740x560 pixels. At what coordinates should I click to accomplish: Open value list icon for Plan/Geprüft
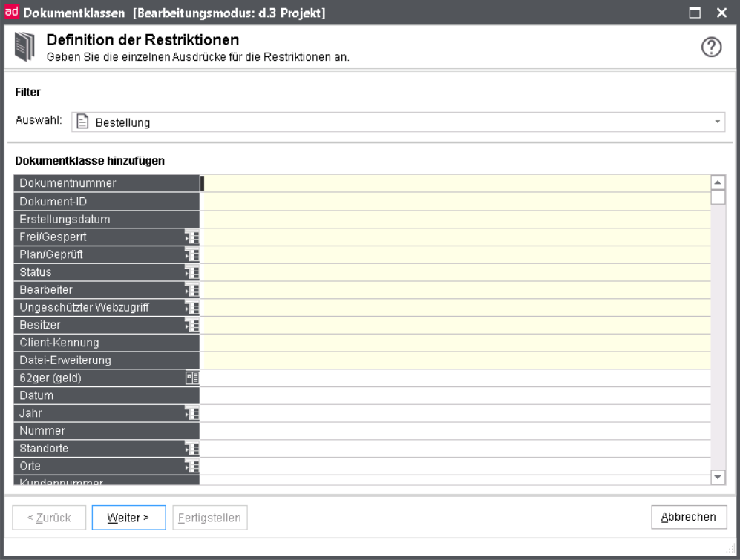pyautogui.click(x=192, y=254)
